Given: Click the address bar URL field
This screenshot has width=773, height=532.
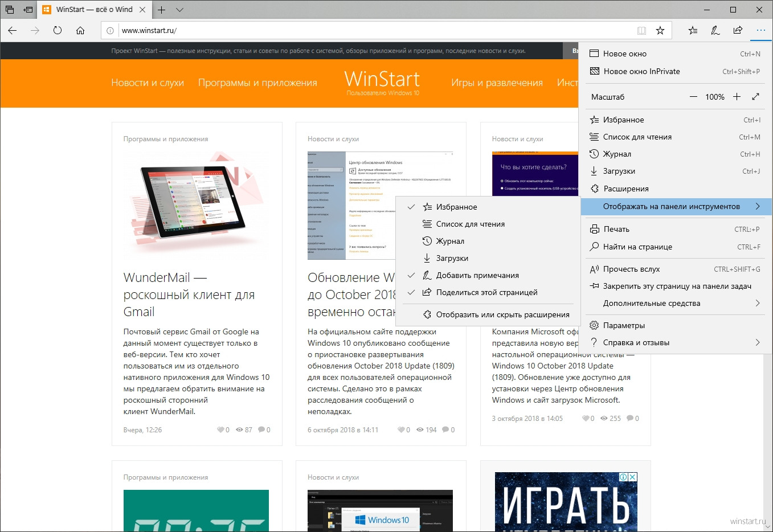Looking at the screenshot, I should (376, 31).
